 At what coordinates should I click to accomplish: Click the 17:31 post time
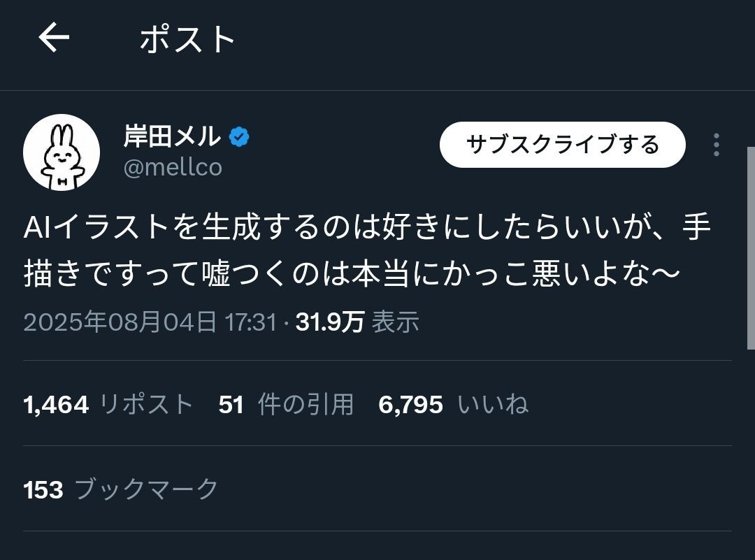pyautogui.click(x=250, y=322)
